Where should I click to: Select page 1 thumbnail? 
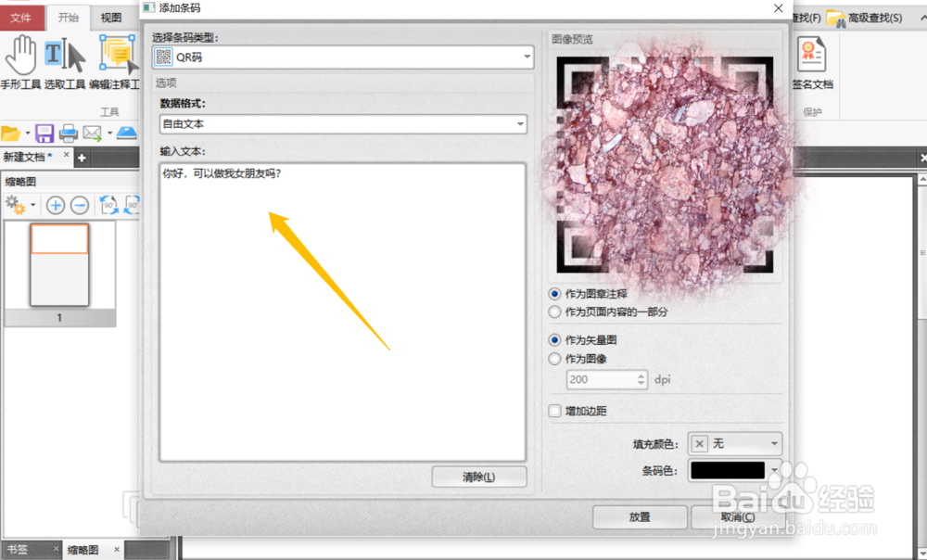(59, 265)
